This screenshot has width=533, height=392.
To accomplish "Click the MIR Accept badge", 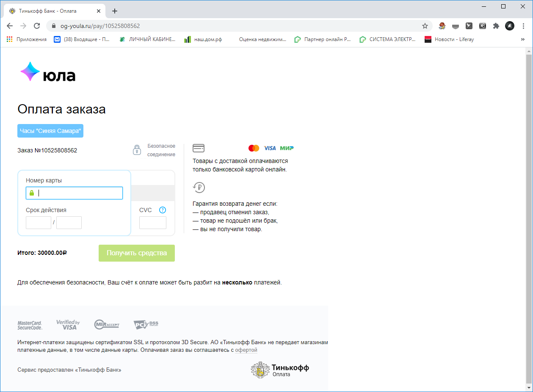I will pyautogui.click(x=107, y=325).
